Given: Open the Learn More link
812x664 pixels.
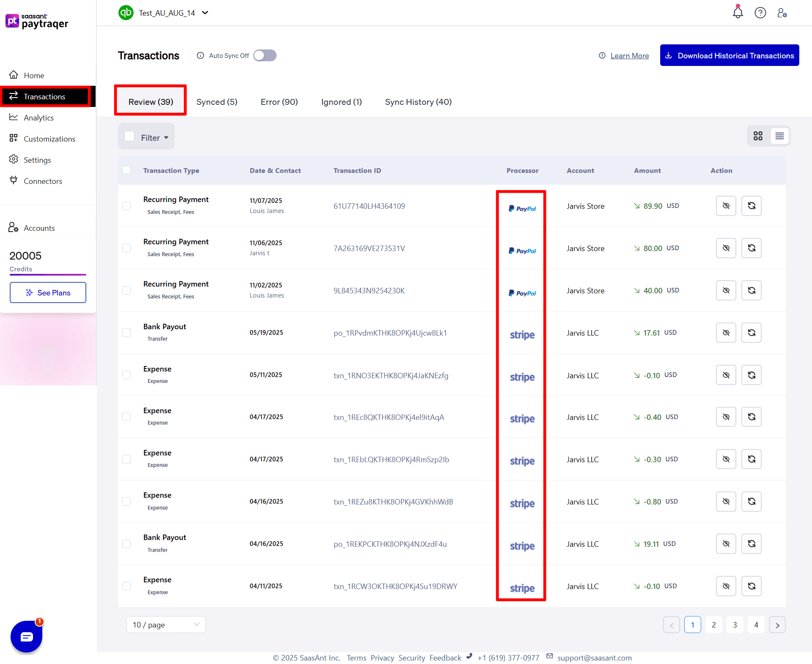Looking at the screenshot, I should click(629, 55).
